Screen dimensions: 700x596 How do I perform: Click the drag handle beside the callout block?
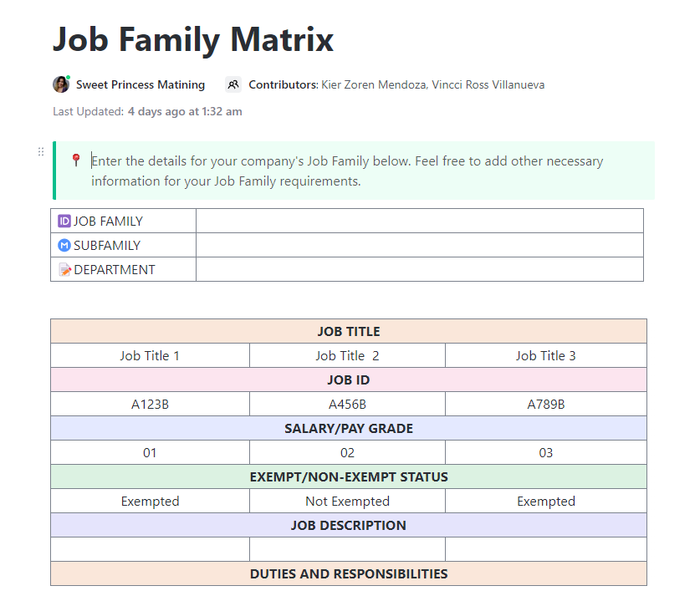click(40, 152)
